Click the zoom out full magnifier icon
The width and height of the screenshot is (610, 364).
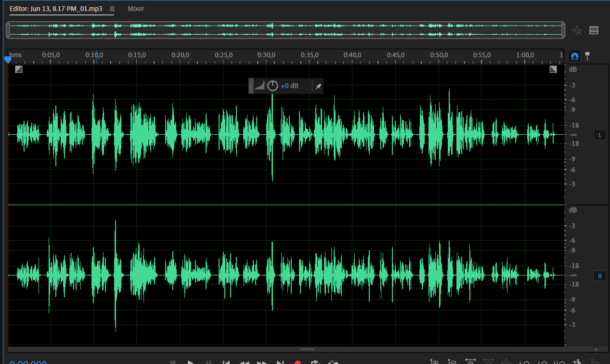coord(577,30)
